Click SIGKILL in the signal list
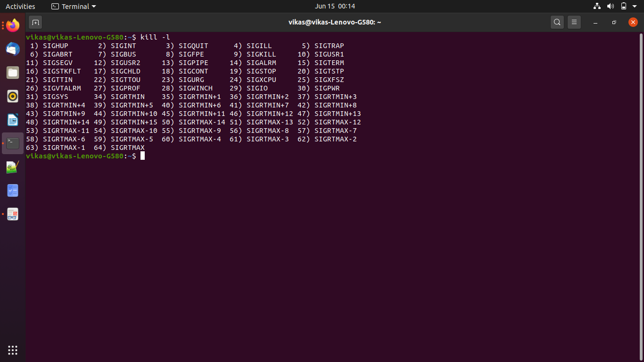644x362 pixels. click(x=261, y=54)
